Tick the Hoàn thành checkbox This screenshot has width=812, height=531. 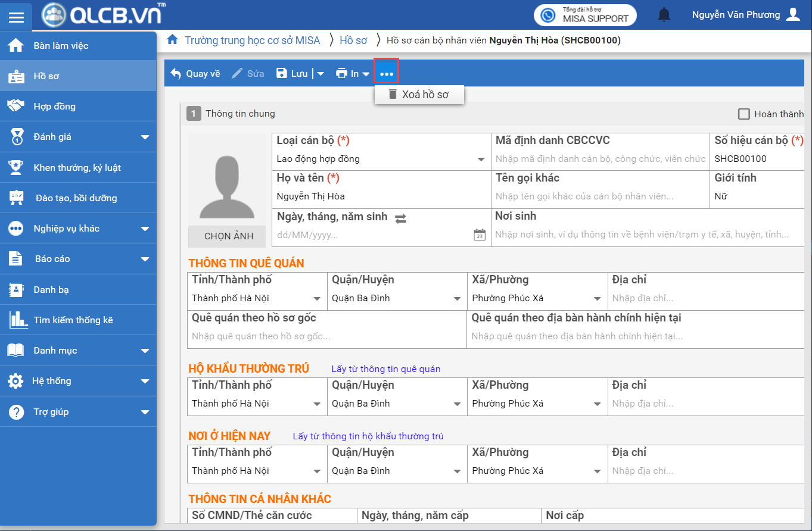(743, 114)
